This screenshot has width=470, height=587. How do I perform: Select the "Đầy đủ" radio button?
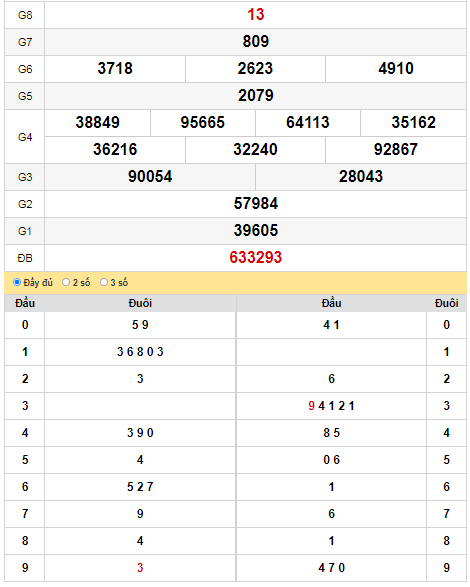point(17,282)
